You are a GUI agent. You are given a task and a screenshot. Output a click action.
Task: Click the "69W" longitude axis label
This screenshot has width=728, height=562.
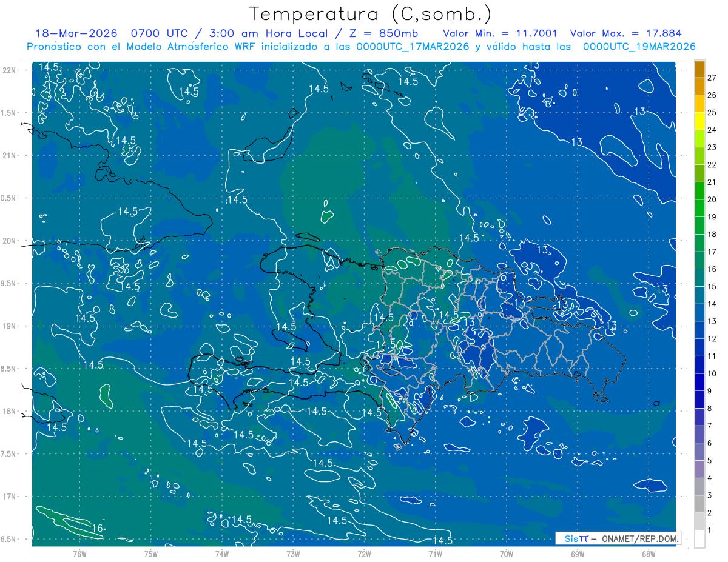[x=578, y=554]
